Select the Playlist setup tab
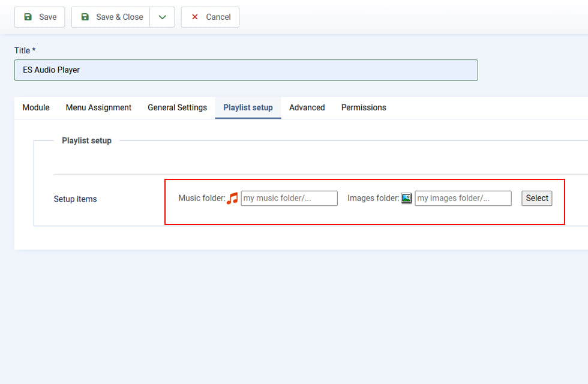The height and width of the screenshot is (384, 588). click(248, 108)
